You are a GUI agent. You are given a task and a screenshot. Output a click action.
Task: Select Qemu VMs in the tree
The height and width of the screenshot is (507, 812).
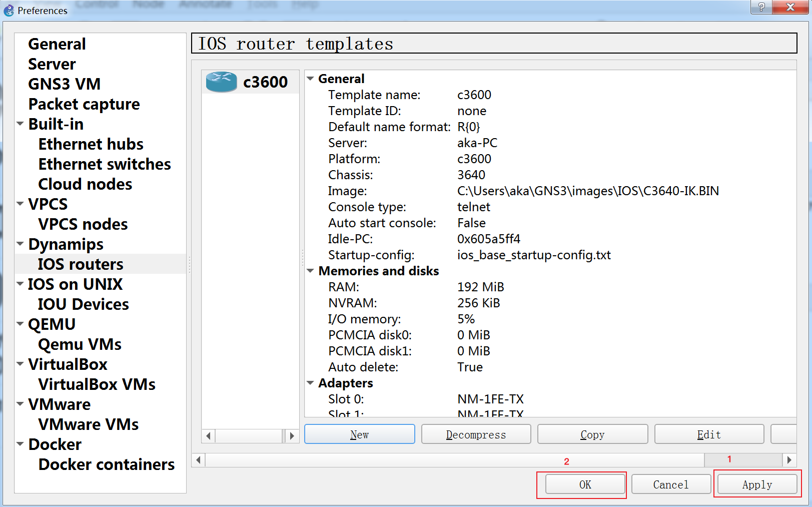point(80,344)
